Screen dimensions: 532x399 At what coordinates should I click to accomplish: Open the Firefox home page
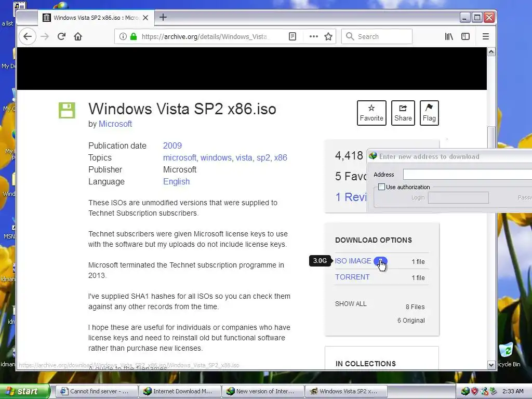(x=78, y=36)
